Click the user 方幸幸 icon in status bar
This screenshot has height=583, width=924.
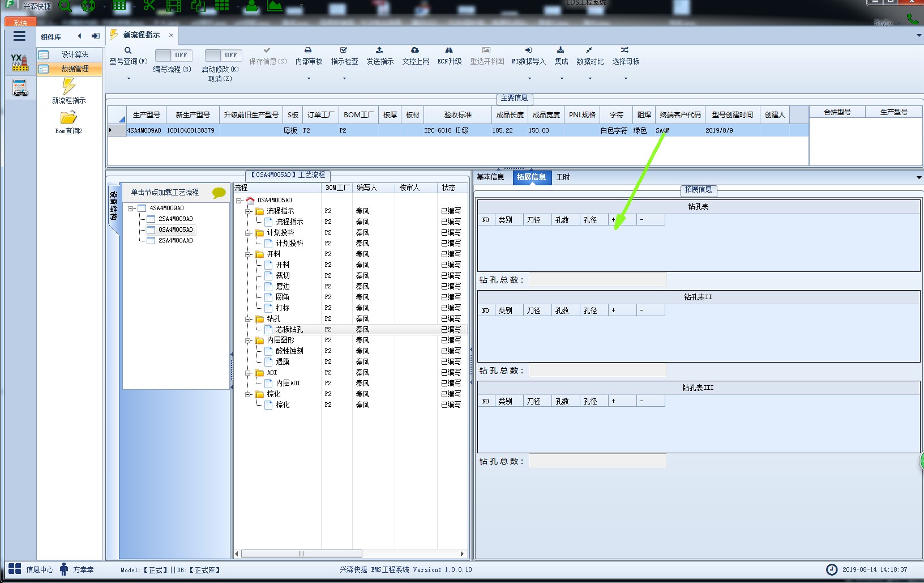point(64,569)
